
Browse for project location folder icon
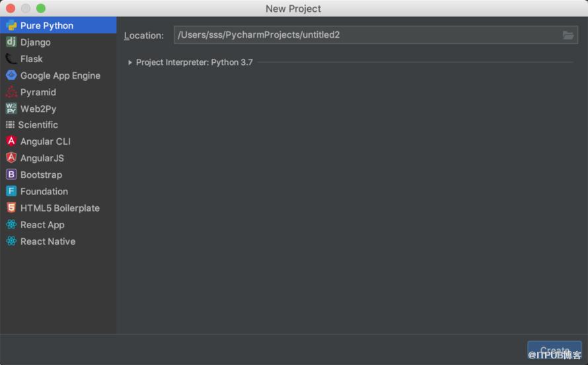(568, 35)
